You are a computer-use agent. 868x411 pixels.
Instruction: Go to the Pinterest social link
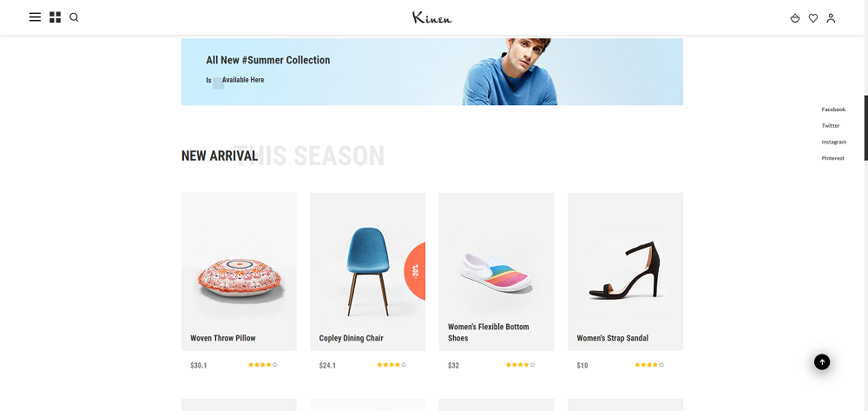(832, 158)
